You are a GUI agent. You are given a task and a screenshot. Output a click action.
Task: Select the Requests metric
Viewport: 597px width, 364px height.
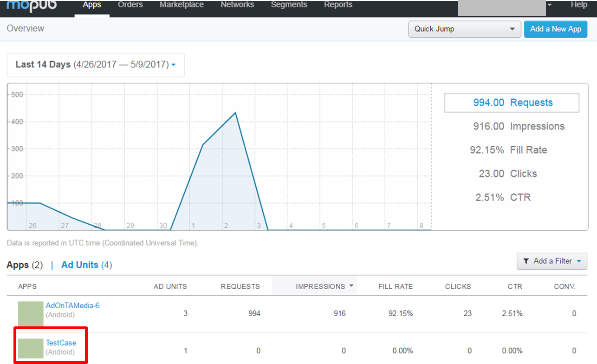coord(512,103)
